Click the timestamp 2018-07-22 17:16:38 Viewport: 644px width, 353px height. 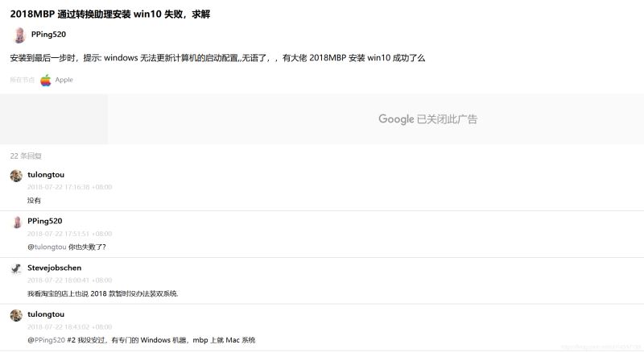69,187
